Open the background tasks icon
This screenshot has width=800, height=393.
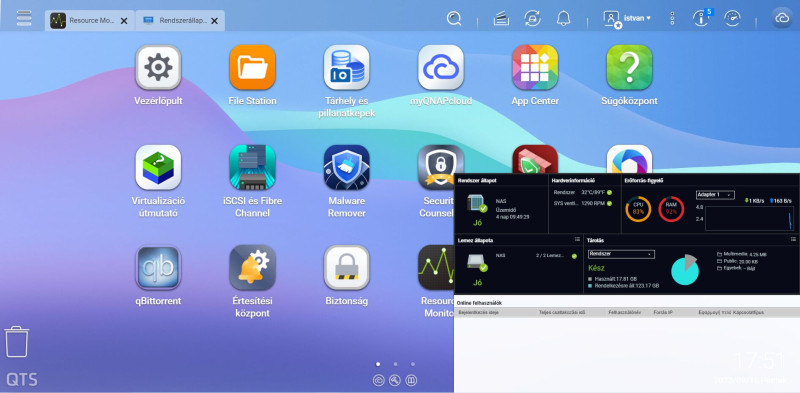pos(502,19)
